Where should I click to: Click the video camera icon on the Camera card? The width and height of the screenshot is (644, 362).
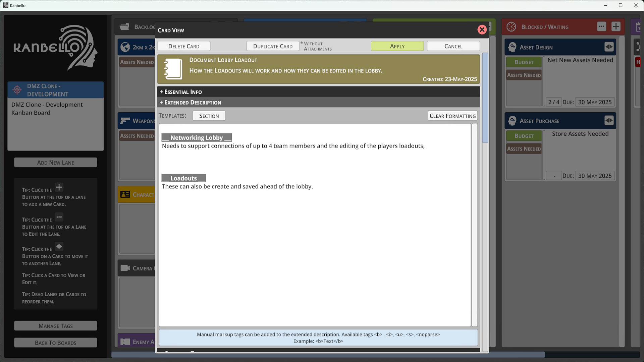(x=125, y=268)
